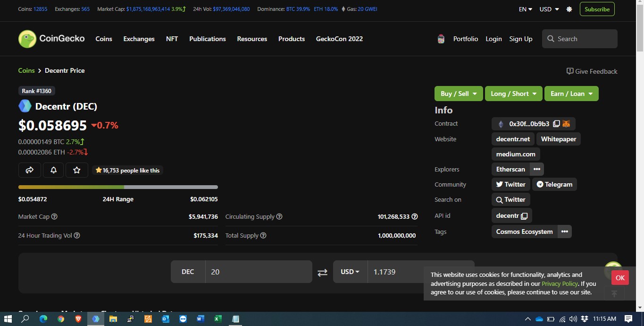This screenshot has width=644, height=326.
Task: Open the Publications menu
Action: coord(208,39)
